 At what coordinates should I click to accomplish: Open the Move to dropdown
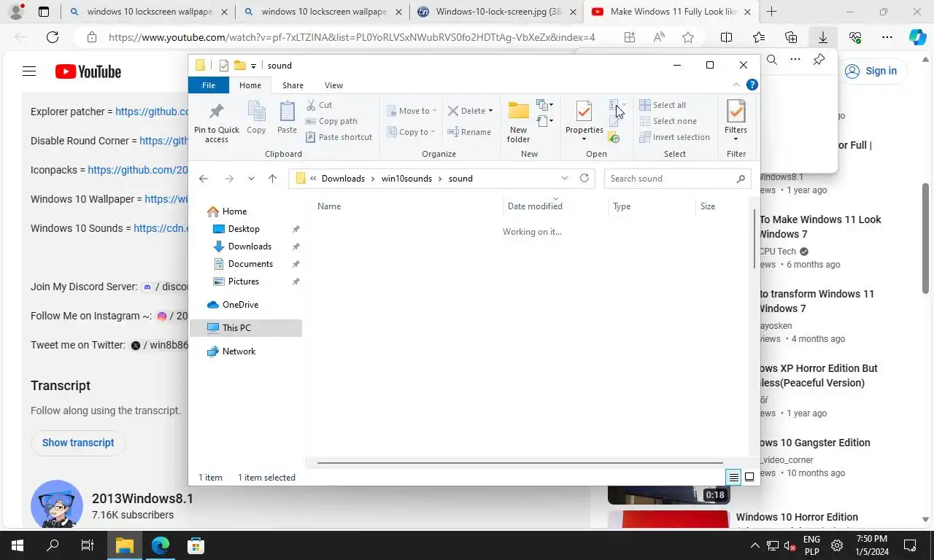point(412,111)
